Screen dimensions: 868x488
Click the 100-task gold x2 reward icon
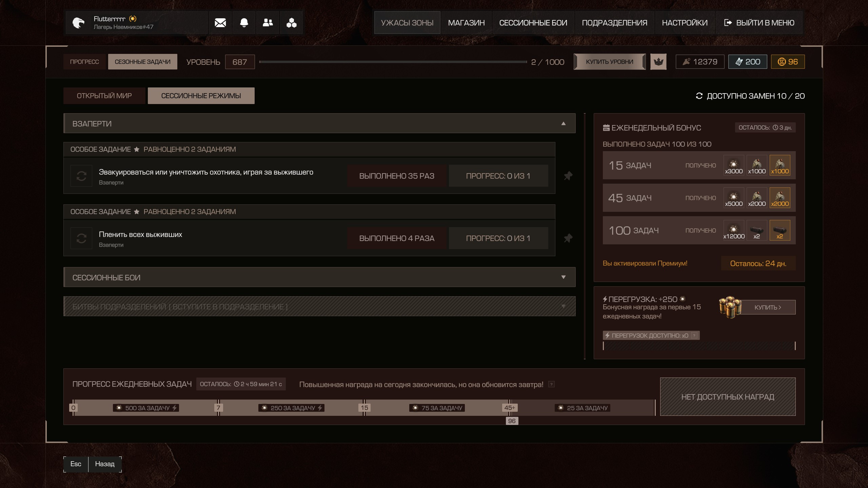click(780, 230)
